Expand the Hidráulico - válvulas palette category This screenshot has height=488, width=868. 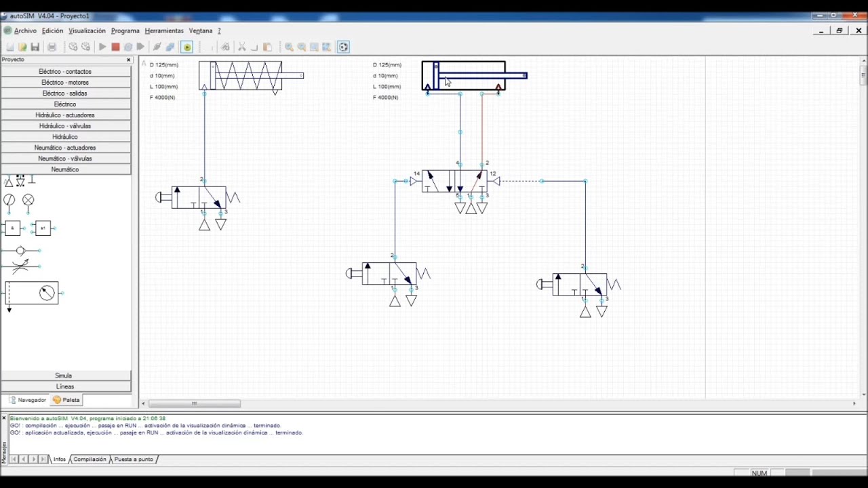(66, 125)
